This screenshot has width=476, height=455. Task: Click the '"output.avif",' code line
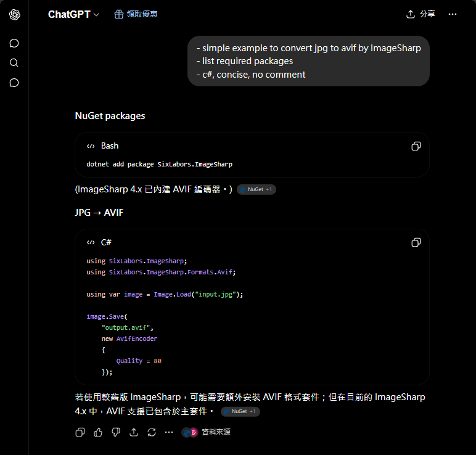tap(128, 327)
